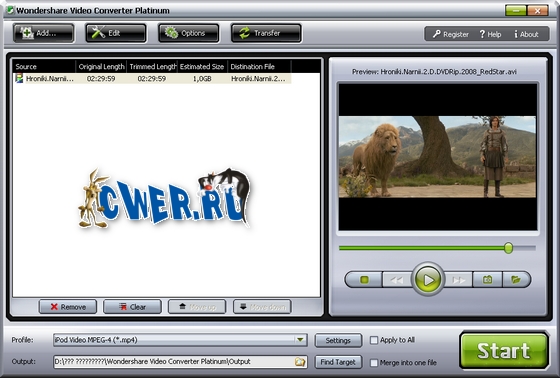
Task: Open the About info item
Action: click(x=526, y=34)
